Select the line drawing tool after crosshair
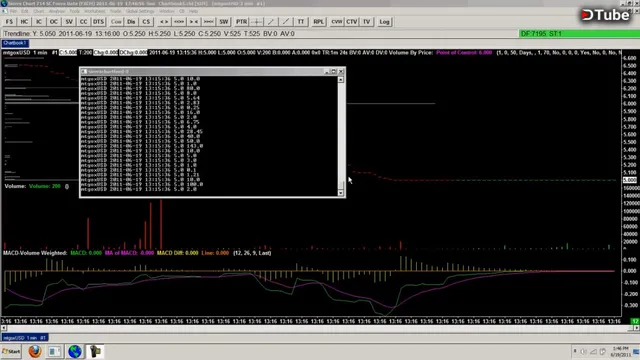640x360 pixels. tap(271, 22)
